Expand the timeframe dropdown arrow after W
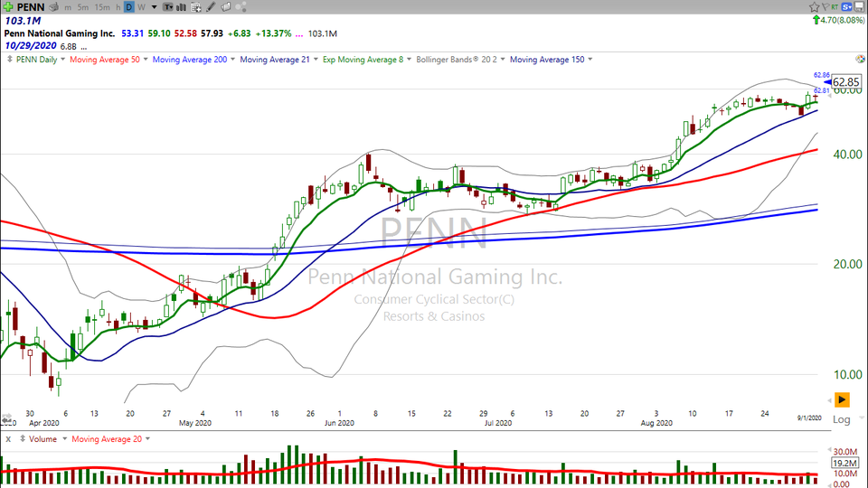Screen dimensions: 868x488 point(155,7)
